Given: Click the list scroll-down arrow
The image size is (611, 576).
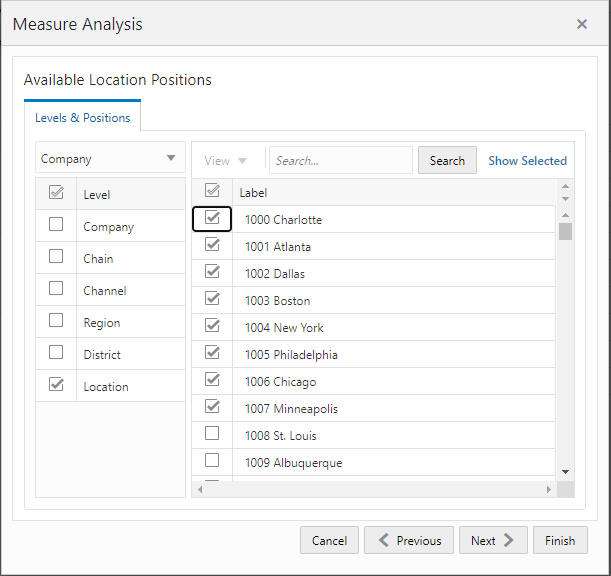Looking at the screenshot, I should pyautogui.click(x=565, y=472).
